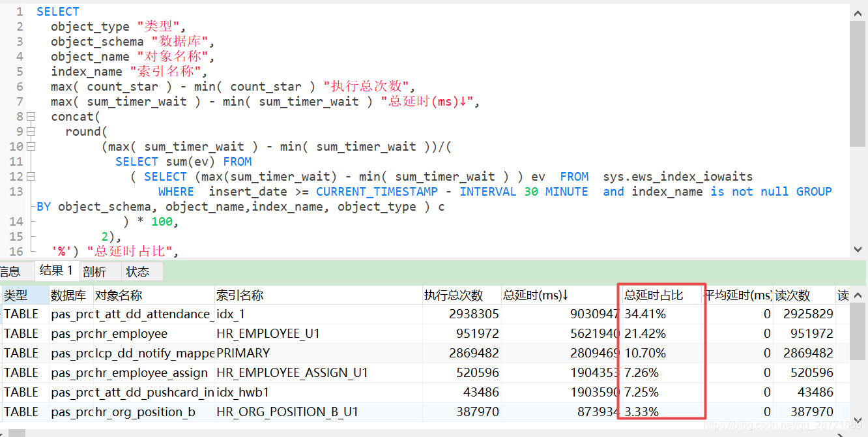This screenshot has width=868, height=437.
Task: Select the hr_employee_assign object name cell
Action: 154,373
